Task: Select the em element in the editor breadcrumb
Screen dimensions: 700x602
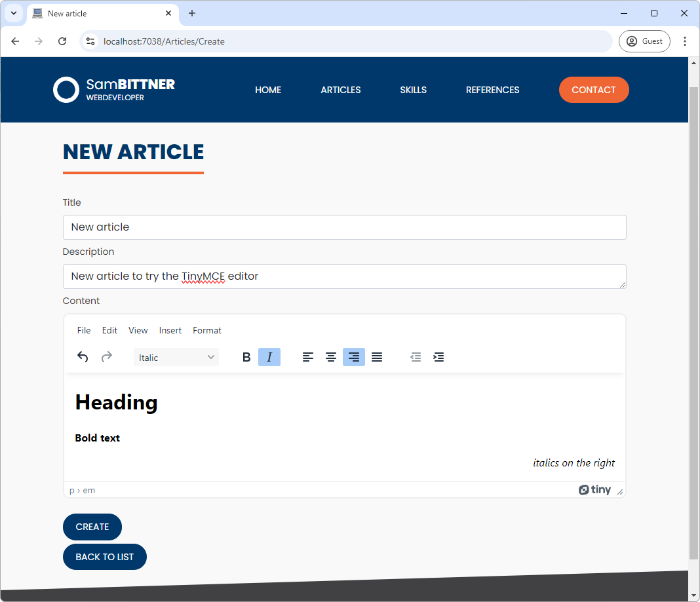Action: (x=89, y=490)
